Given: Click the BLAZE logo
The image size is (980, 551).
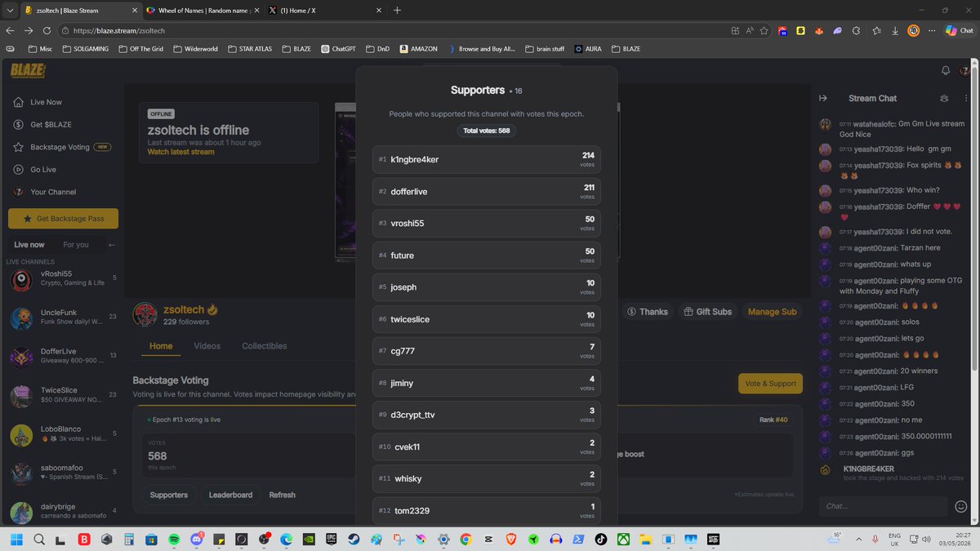Looking at the screenshot, I should coord(27,71).
